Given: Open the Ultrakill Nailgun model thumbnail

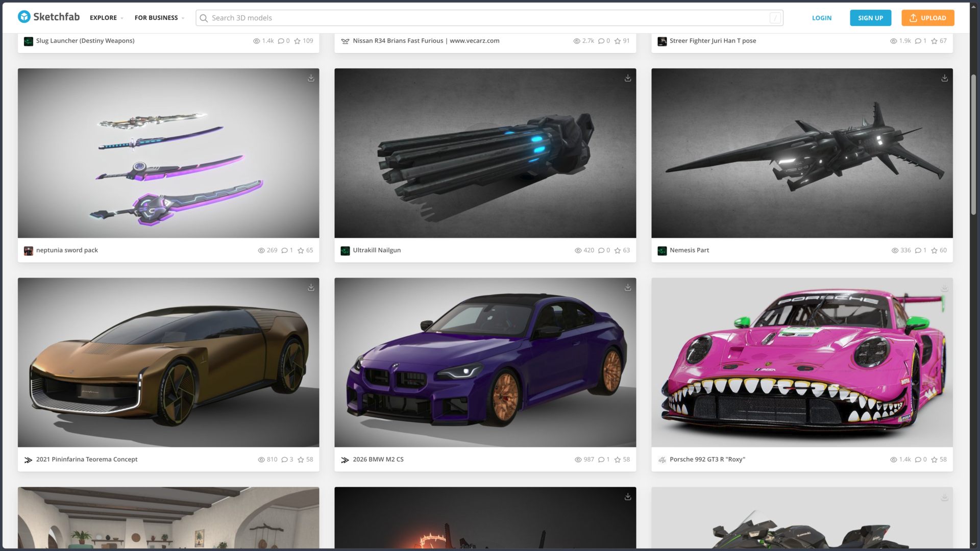Looking at the screenshot, I should click(485, 153).
